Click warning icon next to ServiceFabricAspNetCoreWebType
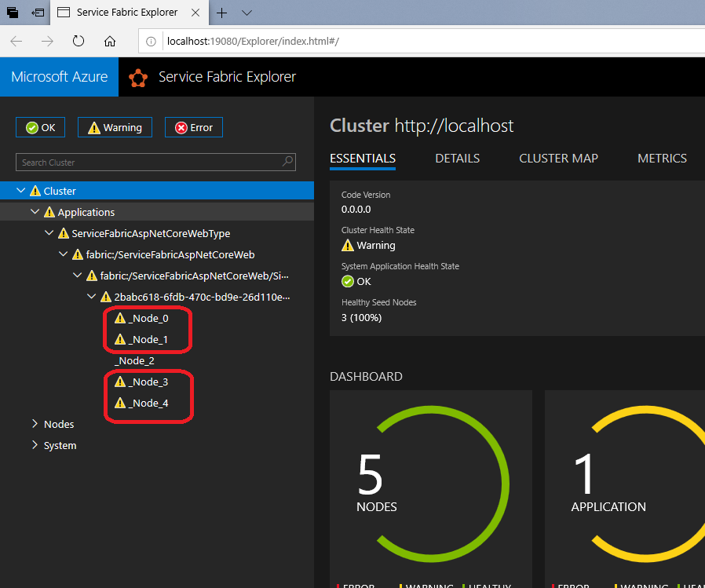 64,233
